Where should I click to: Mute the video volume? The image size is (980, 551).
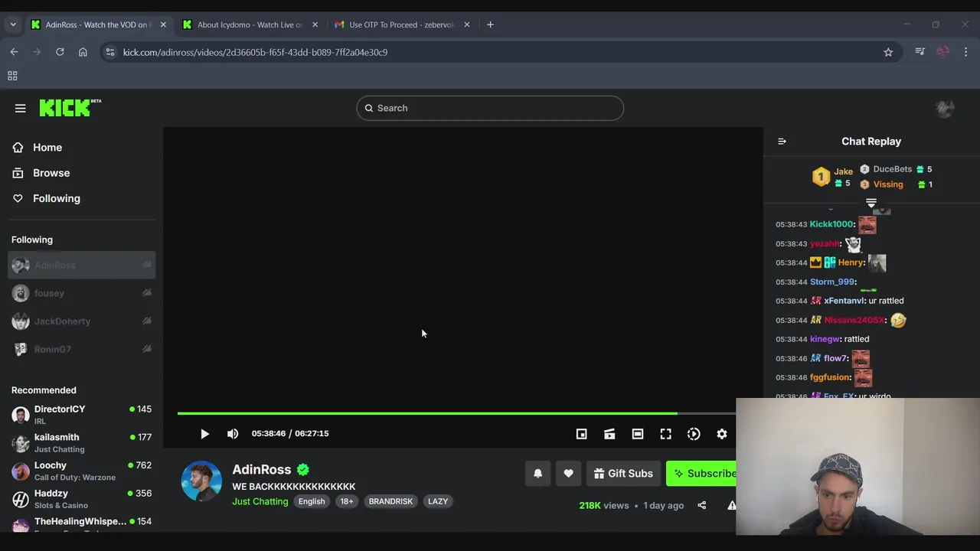[x=233, y=434]
